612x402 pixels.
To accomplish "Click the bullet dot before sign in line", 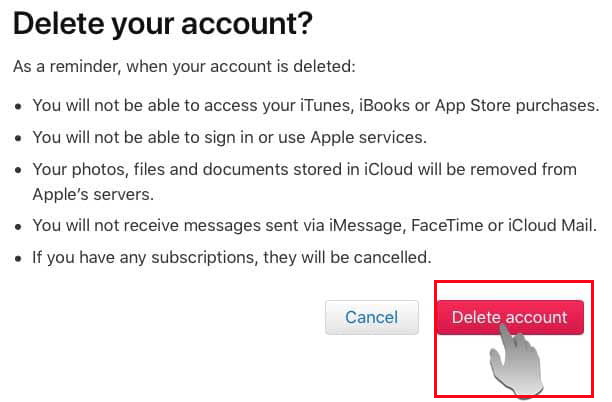I will coord(18,139).
